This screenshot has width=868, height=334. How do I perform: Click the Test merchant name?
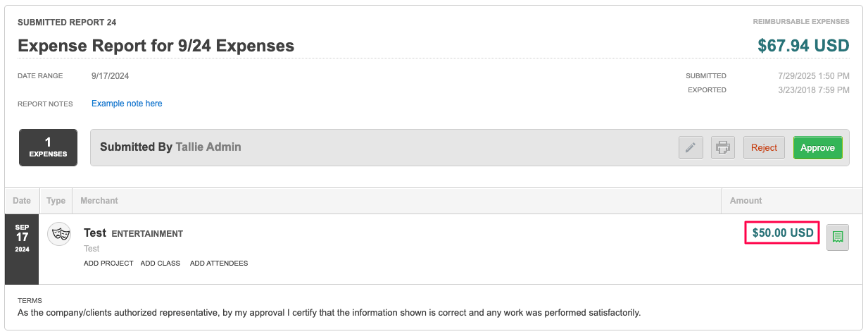click(x=95, y=233)
